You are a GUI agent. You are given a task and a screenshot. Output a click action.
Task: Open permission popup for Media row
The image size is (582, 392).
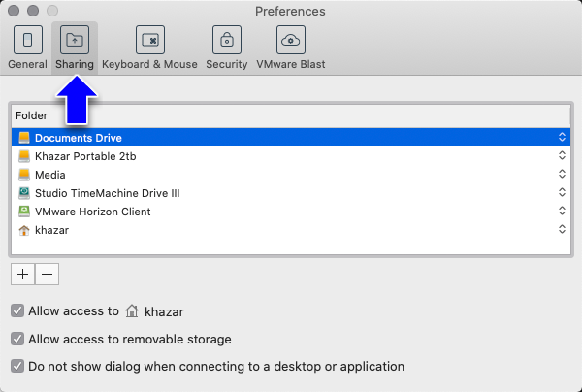click(x=562, y=174)
